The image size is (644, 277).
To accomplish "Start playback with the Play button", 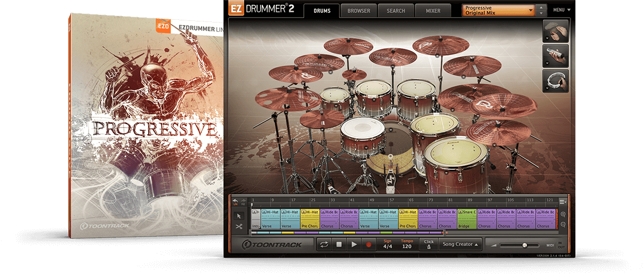I will (354, 244).
